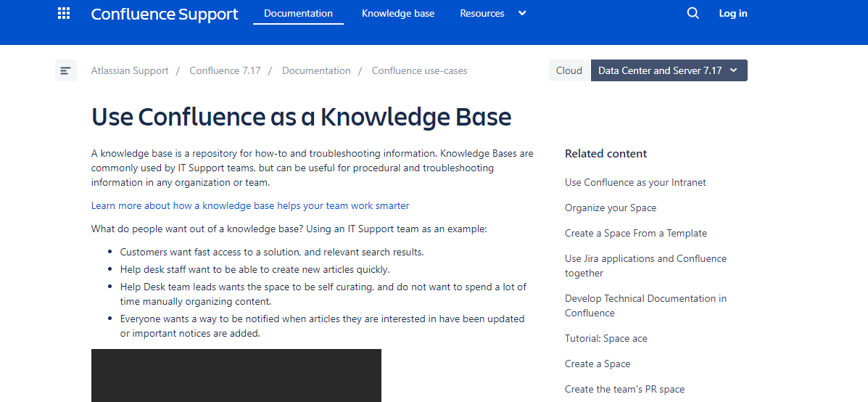Open the Documentation tab

click(298, 13)
